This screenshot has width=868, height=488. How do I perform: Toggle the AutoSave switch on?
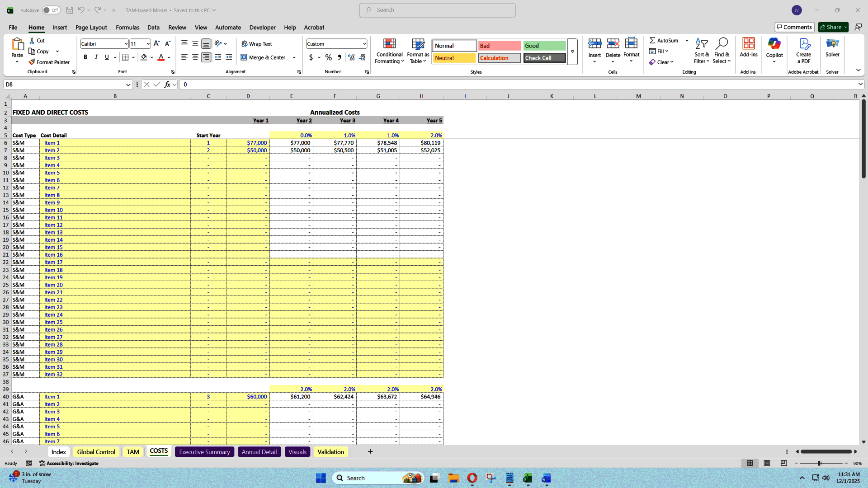[51, 9]
